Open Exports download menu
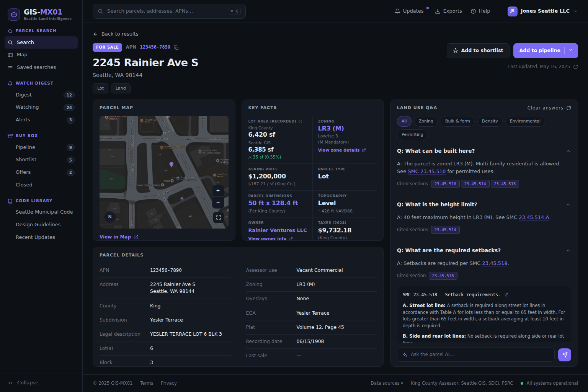The image size is (588, 392). [x=449, y=11]
